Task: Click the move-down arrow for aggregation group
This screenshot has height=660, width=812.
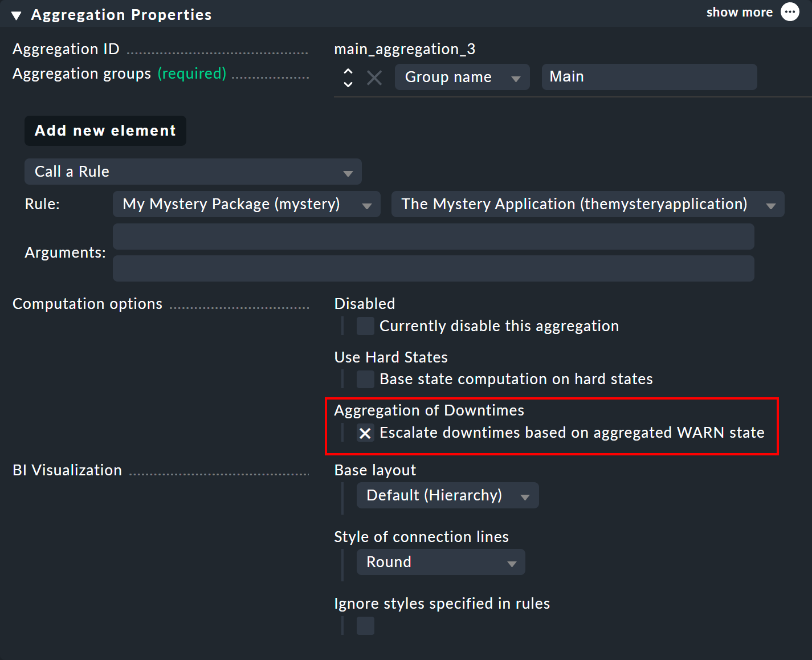Action: coord(348,84)
